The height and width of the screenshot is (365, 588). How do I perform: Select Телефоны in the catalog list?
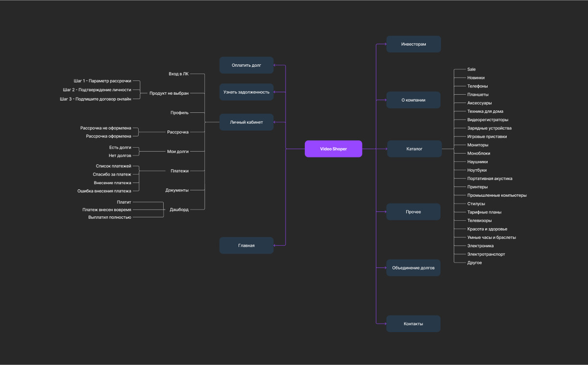click(478, 86)
